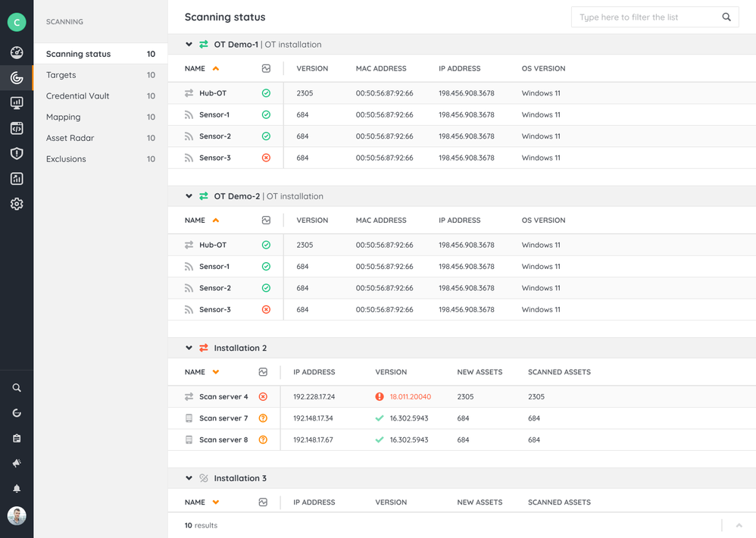
Task: Click the red version link 18.011.20040
Action: coord(410,397)
